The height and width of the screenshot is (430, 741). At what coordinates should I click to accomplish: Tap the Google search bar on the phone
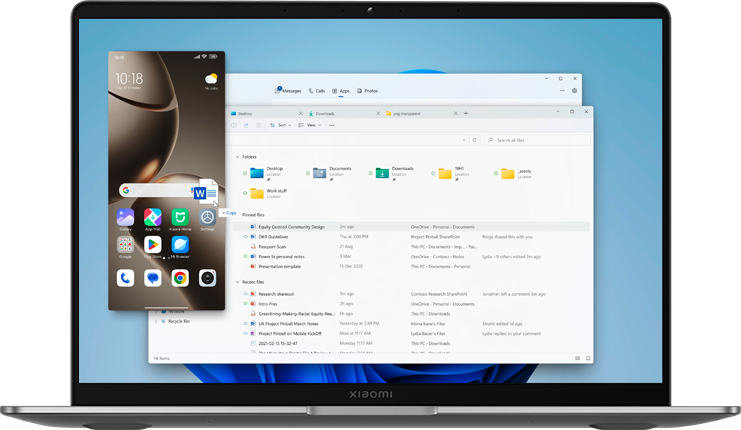(158, 190)
